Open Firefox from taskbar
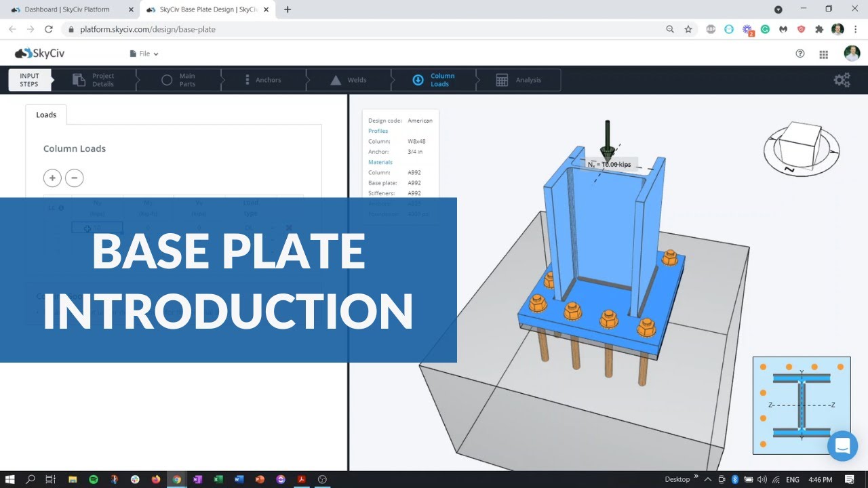The height and width of the screenshot is (488, 868). coord(156,479)
